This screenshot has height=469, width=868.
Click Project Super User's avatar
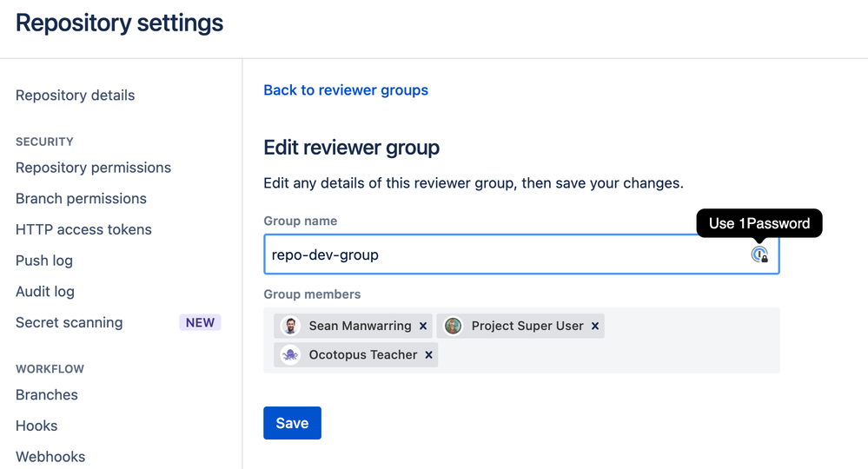[x=454, y=327]
